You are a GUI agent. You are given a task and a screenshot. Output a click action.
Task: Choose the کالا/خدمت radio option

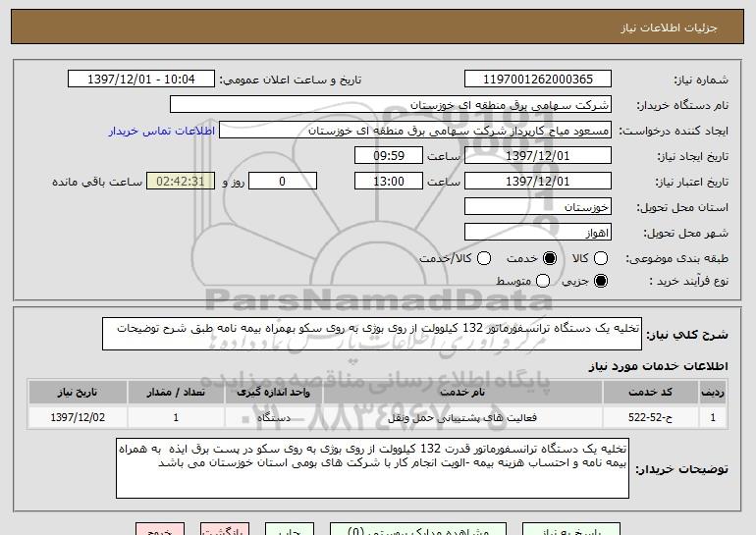[482, 257]
